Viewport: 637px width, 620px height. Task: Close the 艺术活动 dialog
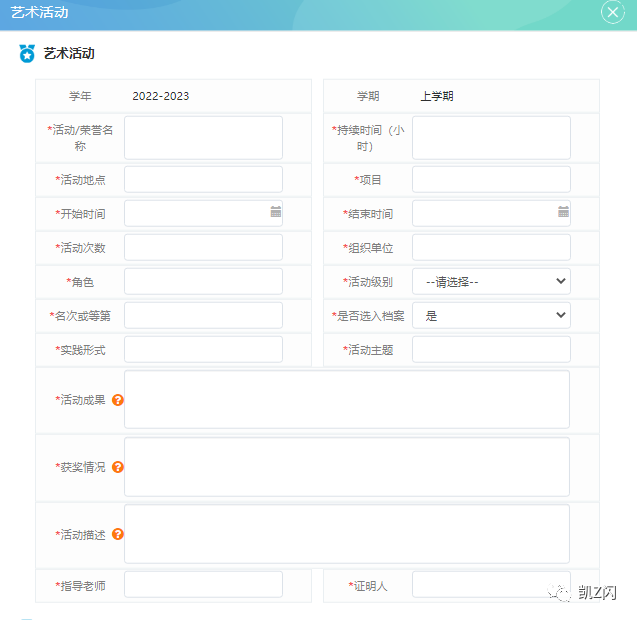click(x=612, y=13)
